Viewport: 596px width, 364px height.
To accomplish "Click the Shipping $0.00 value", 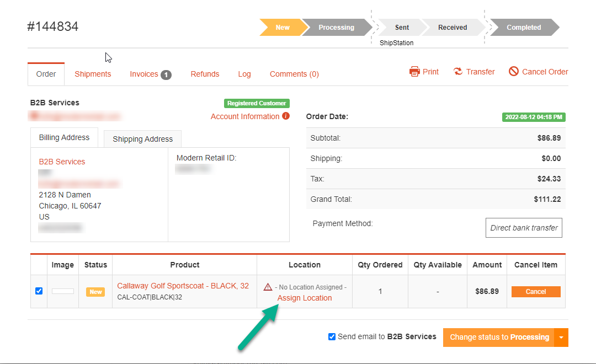I will (551, 158).
